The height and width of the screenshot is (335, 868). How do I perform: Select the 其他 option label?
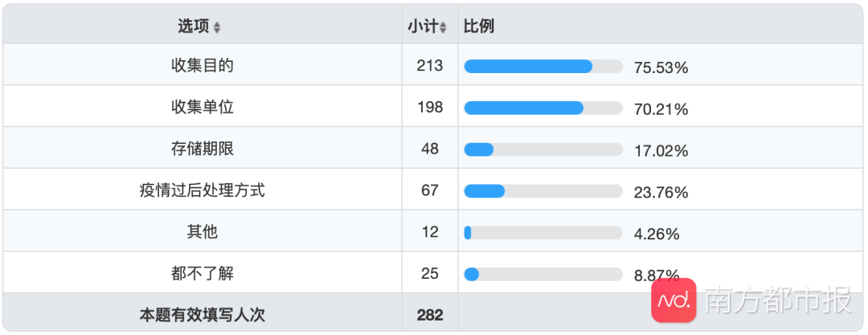tap(203, 232)
